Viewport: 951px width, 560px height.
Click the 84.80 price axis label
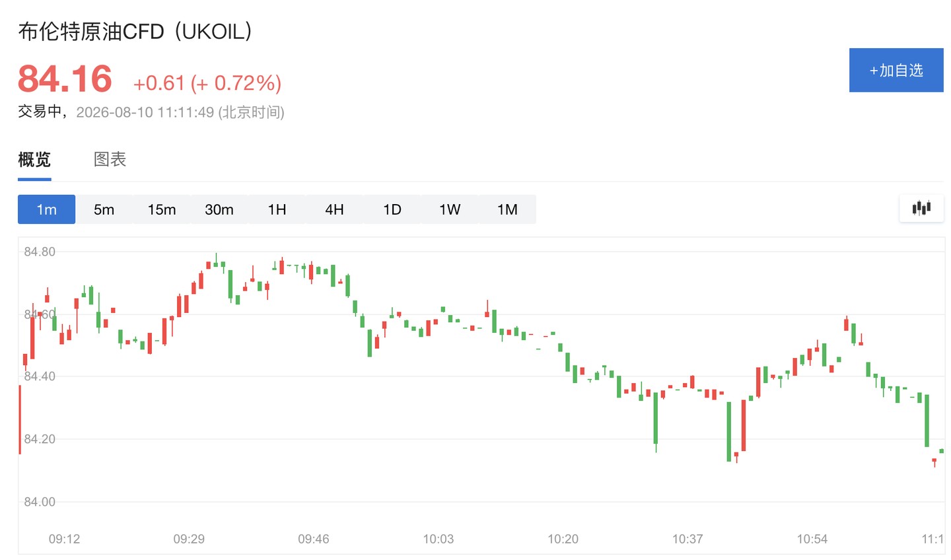click(40, 252)
